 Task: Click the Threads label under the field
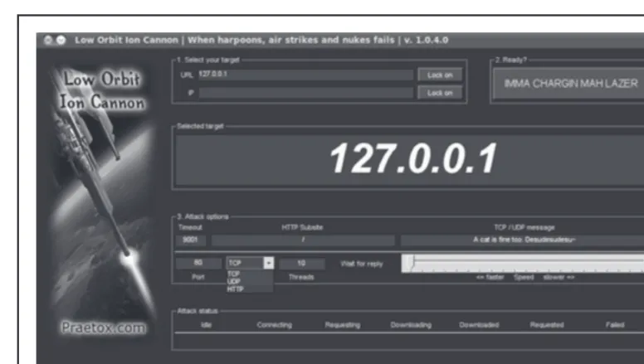click(301, 277)
